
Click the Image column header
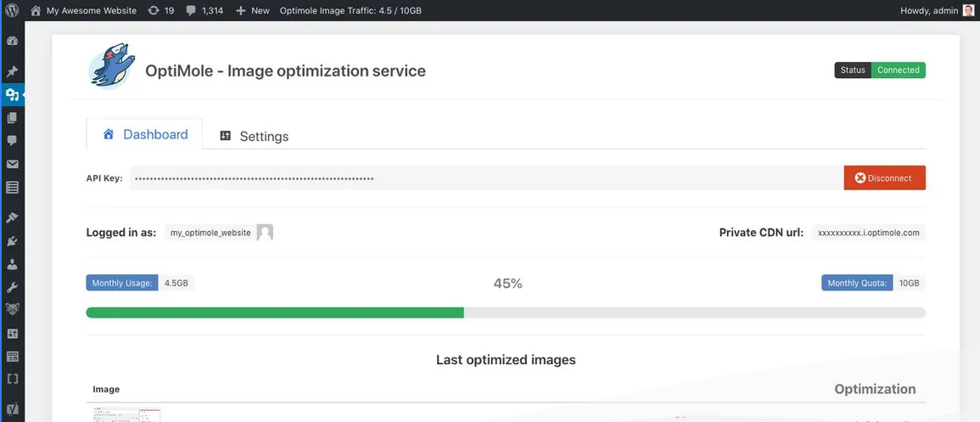[x=106, y=390]
